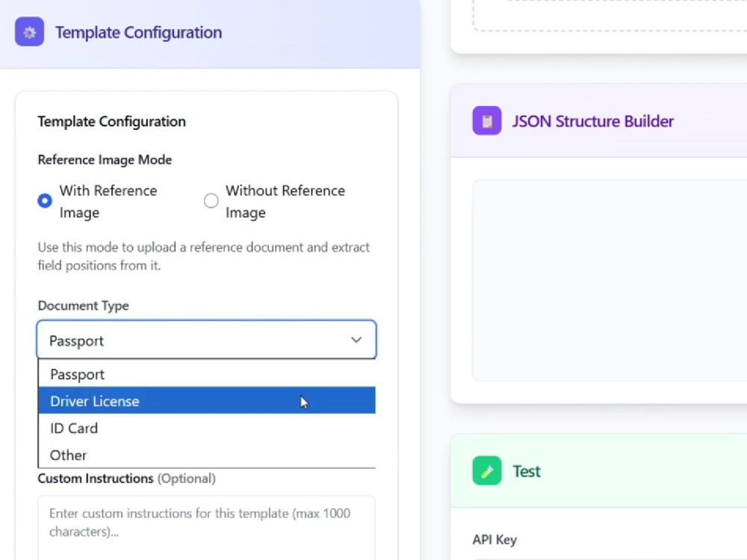Viewport: 747px width, 560px height.
Task: Click the reference mode description text
Action: [204, 256]
